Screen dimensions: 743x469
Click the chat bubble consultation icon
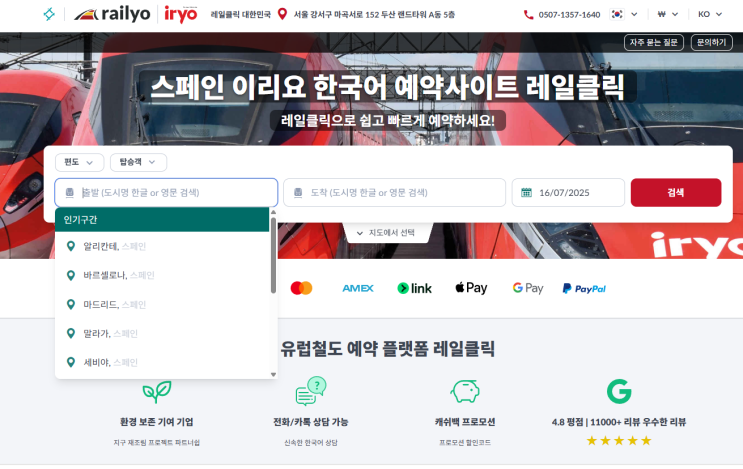click(311, 391)
